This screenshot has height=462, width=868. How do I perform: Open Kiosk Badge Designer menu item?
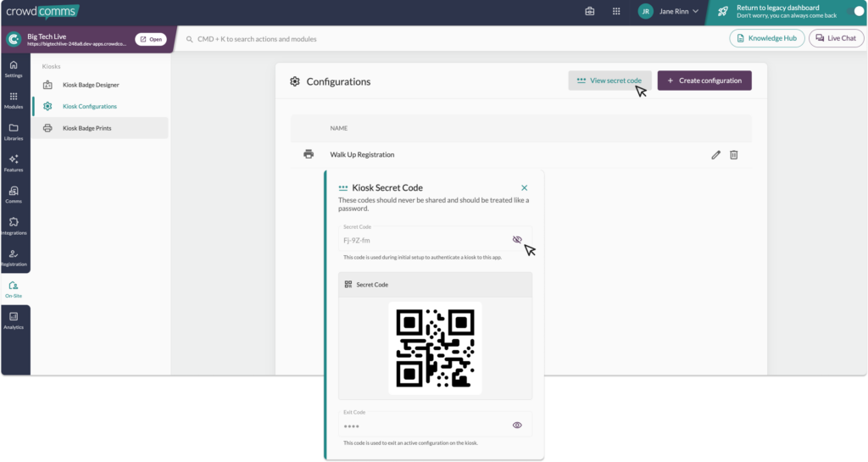(91, 85)
